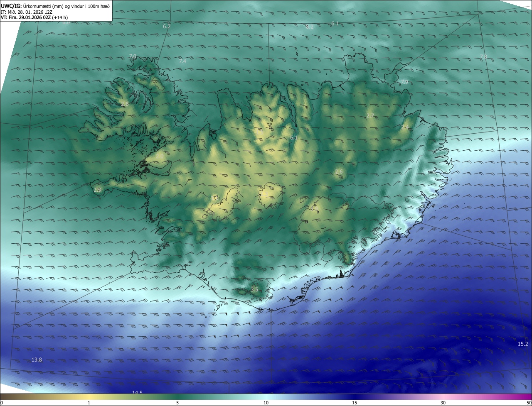The image size is (532, 406).
Task: Click the 7.4 value label on the map
Action: [x=182, y=61]
